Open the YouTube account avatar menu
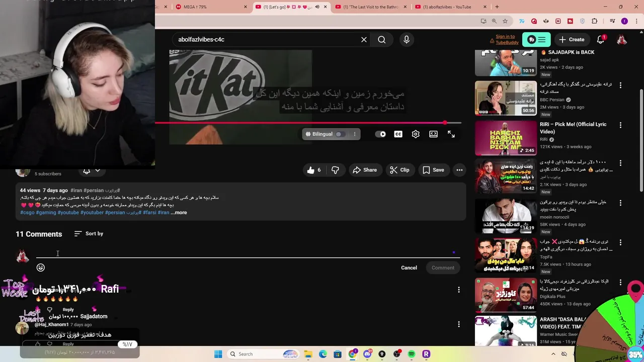The image size is (644, 362). [x=622, y=39]
